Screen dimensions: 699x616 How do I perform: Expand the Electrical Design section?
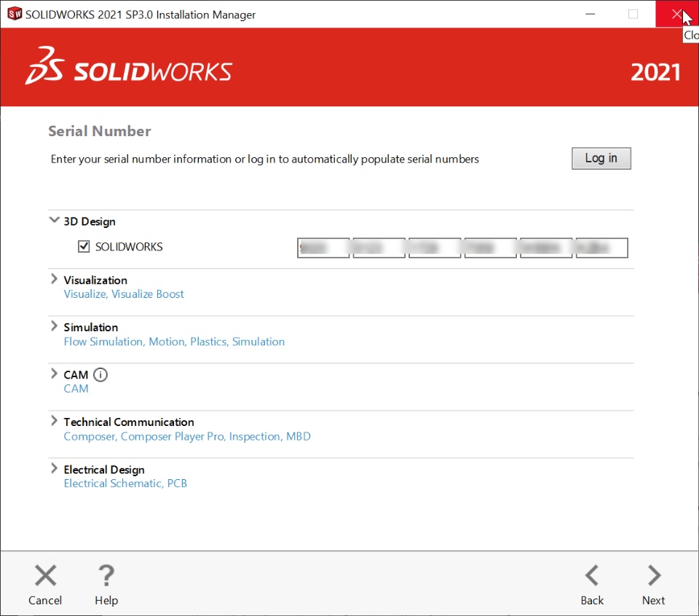(x=54, y=468)
